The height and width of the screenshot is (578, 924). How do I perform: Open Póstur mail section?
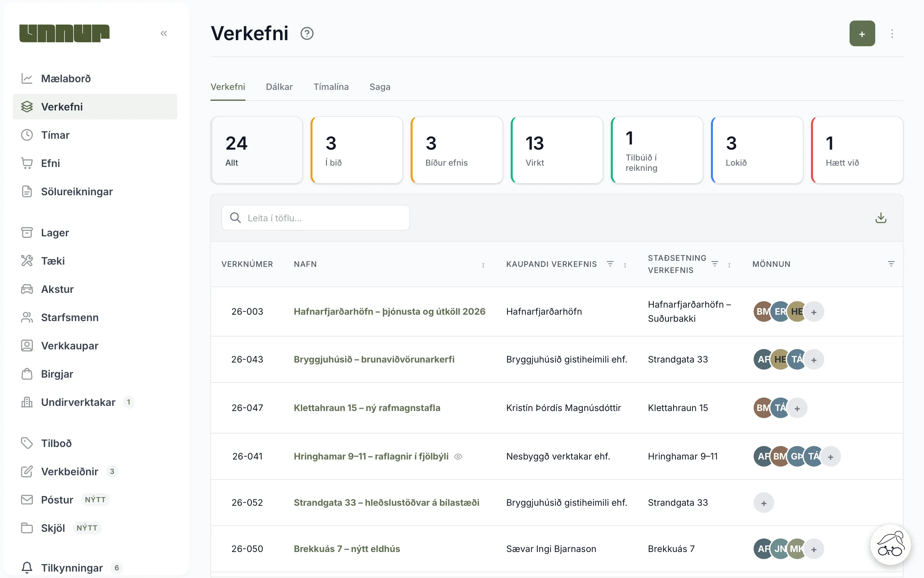pos(95,500)
